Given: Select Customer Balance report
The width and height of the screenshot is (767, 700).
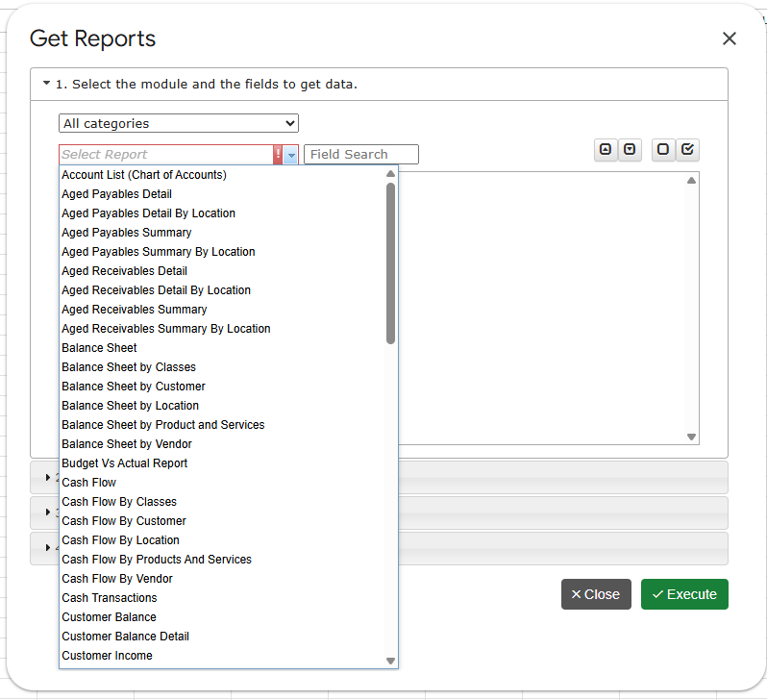Looking at the screenshot, I should coord(223,617).
